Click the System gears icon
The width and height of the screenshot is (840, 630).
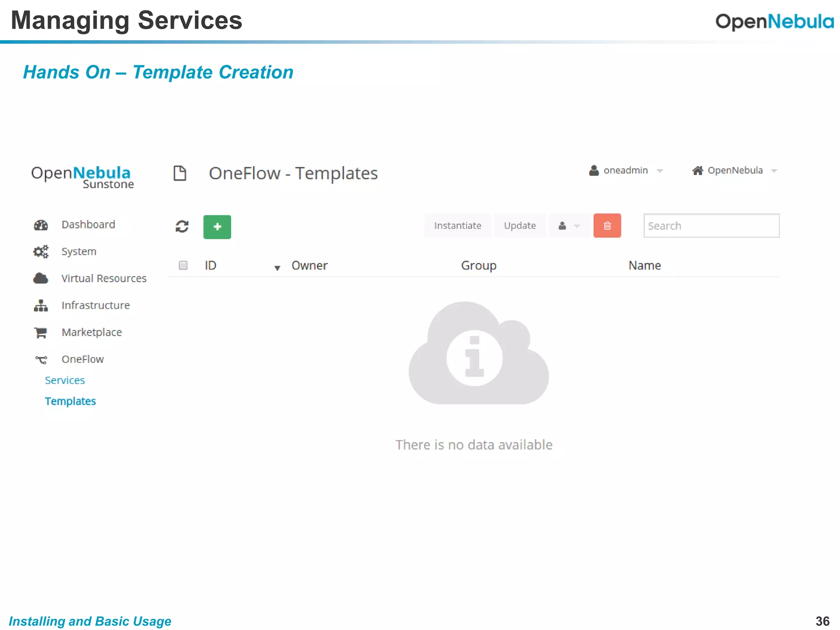[x=41, y=251]
